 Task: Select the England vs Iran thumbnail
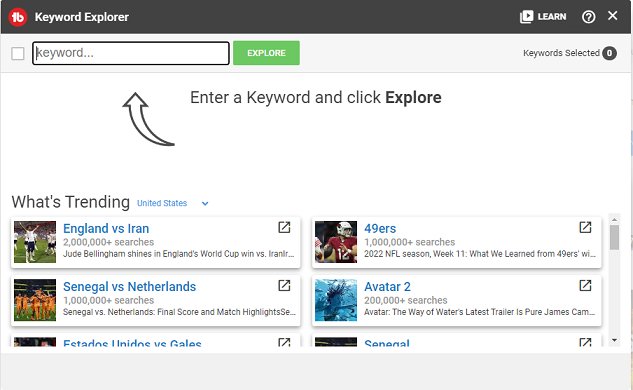(35, 242)
